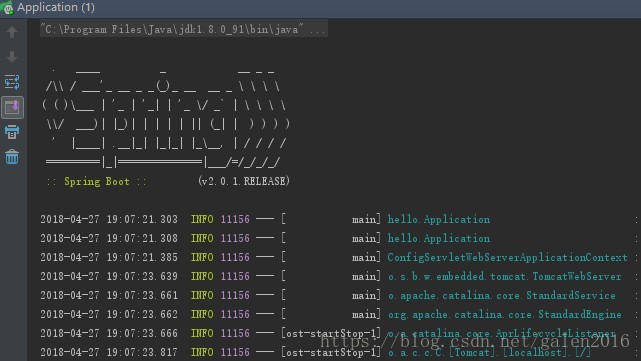
Task: Click the Spring Boot app icon in title
Action: point(7,8)
